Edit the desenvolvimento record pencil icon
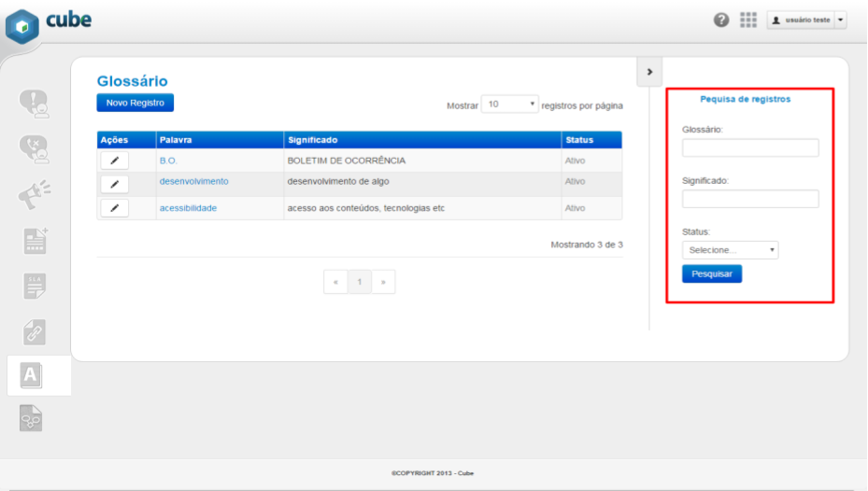The width and height of the screenshot is (868, 491). (x=115, y=184)
